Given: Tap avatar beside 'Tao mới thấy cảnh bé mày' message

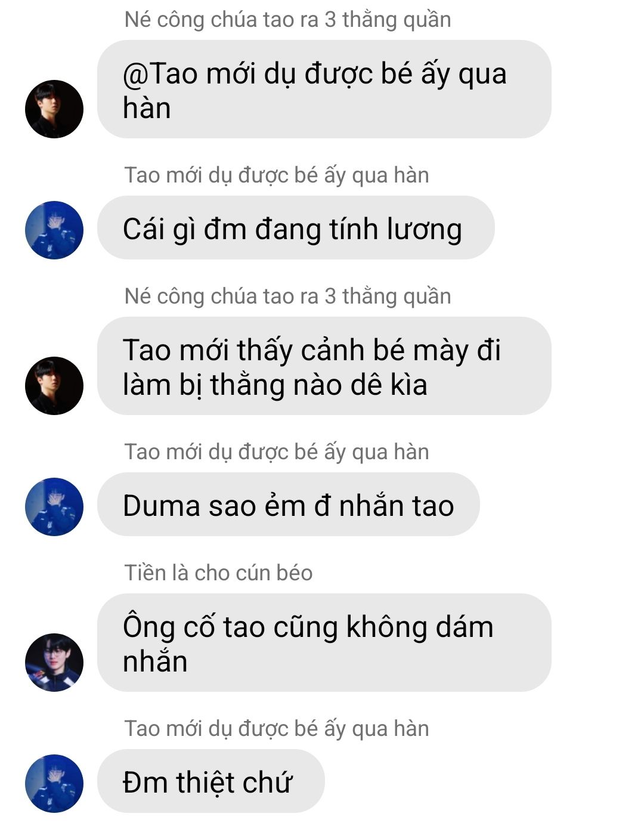Looking at the screenshot, I should [54, 386].
